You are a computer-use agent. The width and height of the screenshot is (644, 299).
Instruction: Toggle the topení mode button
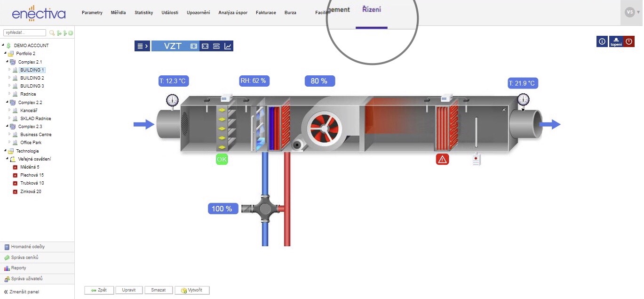(616, 42)
